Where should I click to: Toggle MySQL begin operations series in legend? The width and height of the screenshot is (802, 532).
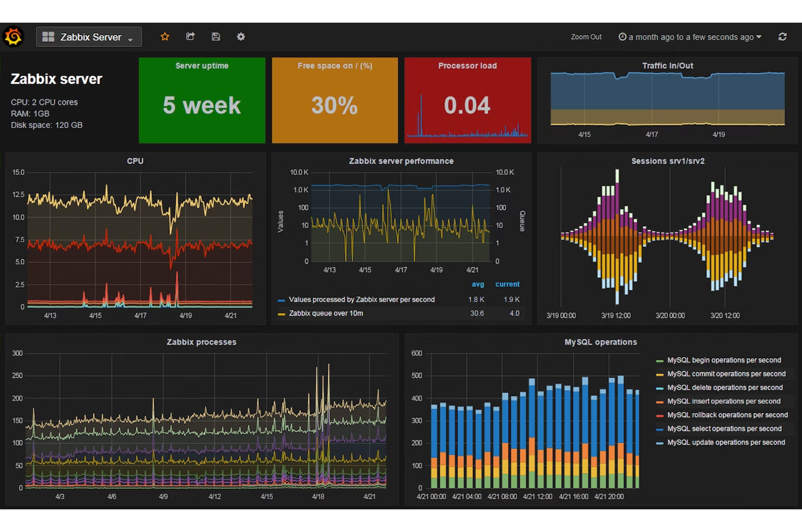coord(724,360)
